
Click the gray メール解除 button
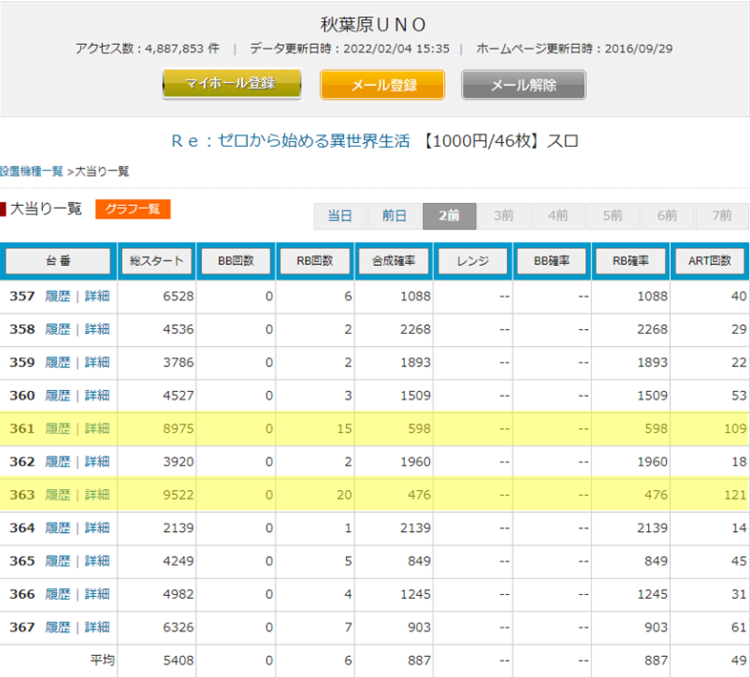point(523,85)
